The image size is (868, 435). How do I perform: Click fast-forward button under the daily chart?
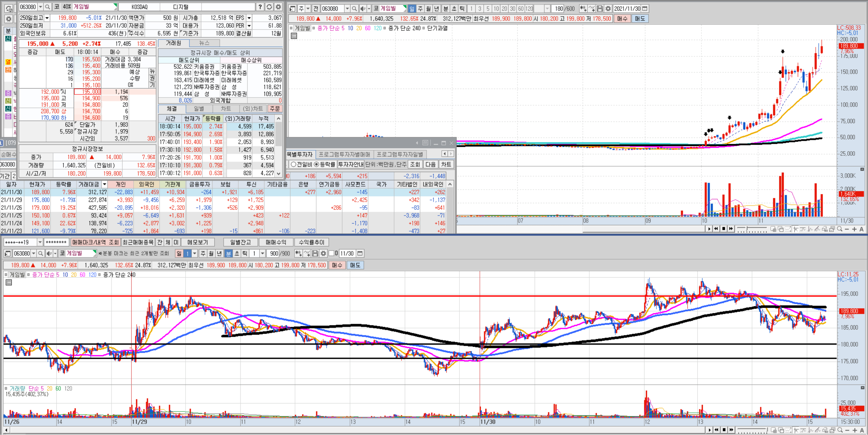pos(731,229)
